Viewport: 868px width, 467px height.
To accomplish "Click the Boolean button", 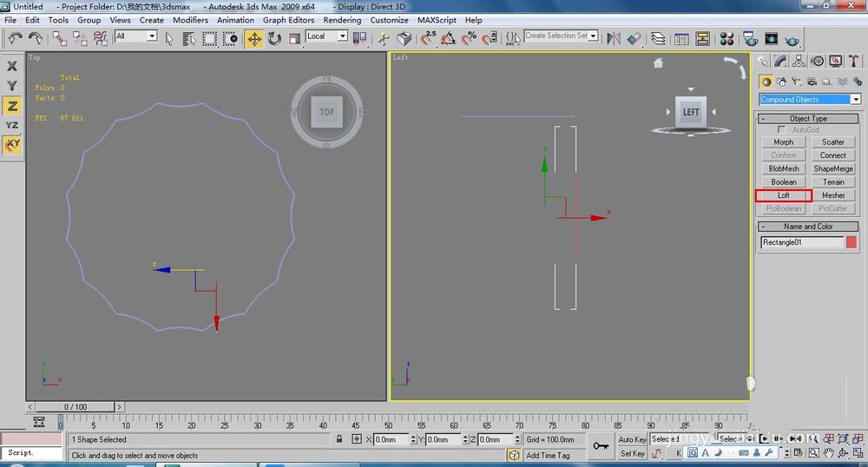I will pyautogui.click(x=783, y=182).
